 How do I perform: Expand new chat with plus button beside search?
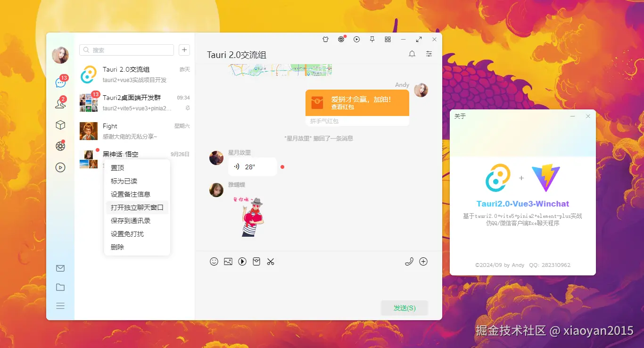click(184, 50)
